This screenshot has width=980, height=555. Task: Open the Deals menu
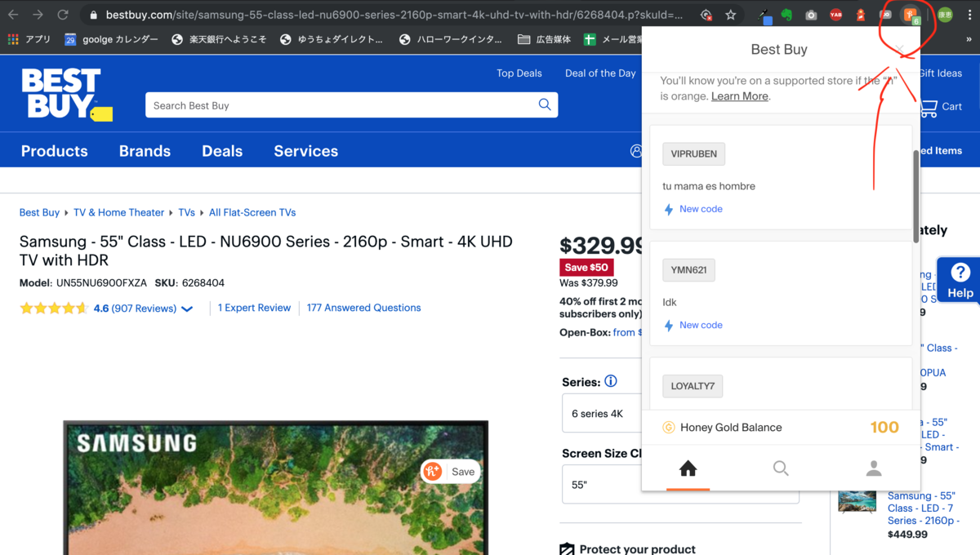[222, 151]
